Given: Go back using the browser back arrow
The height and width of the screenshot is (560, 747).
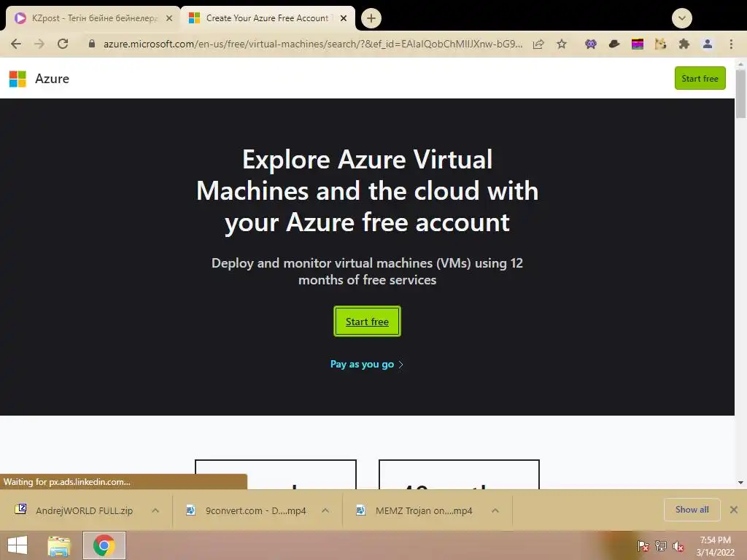Looking at the screenshot, I should (x=16, y=44).
